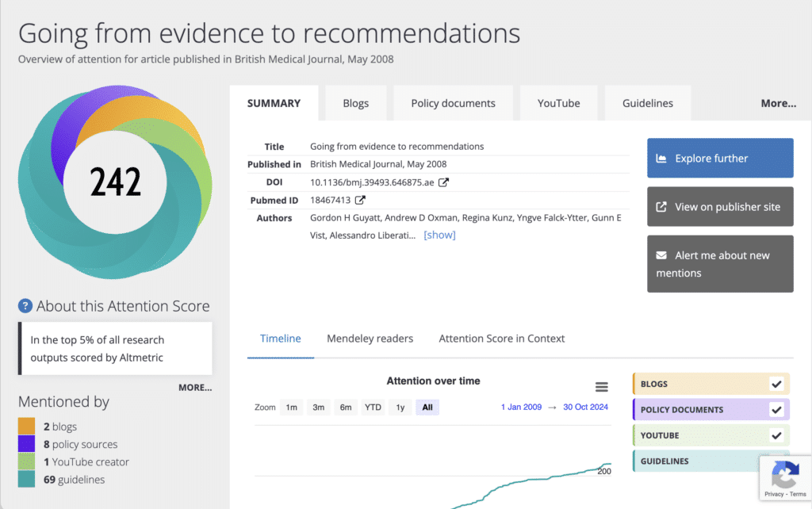The image size is (812, 509).
Task: Open the chart hamburger menu icon
Action: [602, 387]
